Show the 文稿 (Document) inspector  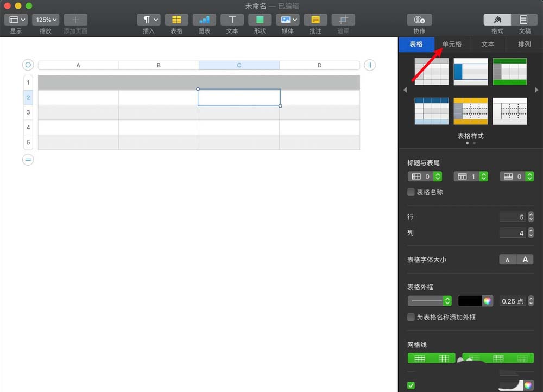(524, 20)
